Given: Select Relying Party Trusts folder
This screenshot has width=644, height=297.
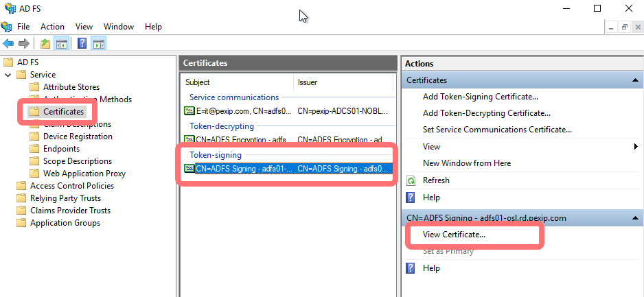Looking at the screenshot, I should tap(65, 198).
